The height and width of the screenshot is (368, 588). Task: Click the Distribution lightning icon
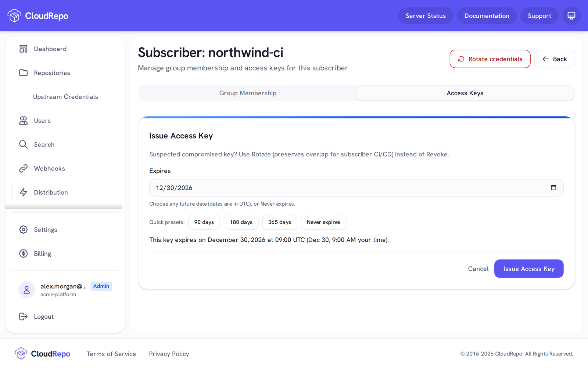24,192
